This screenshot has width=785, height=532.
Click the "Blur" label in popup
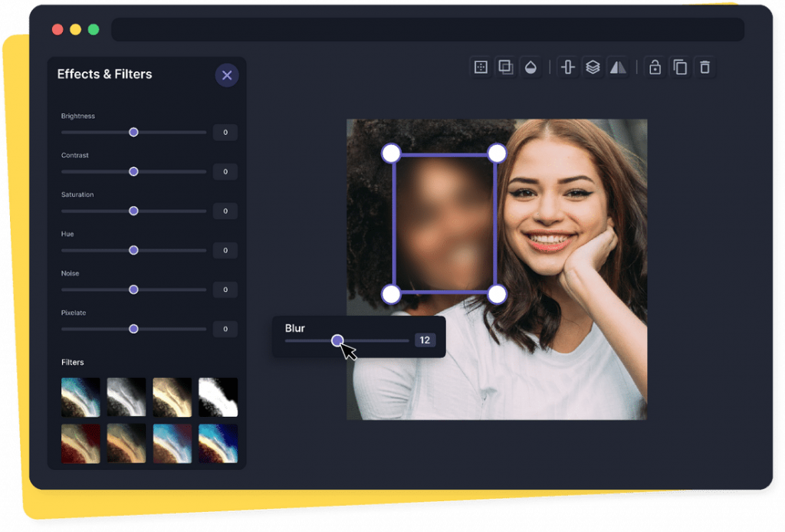click(x=295, y=328)
